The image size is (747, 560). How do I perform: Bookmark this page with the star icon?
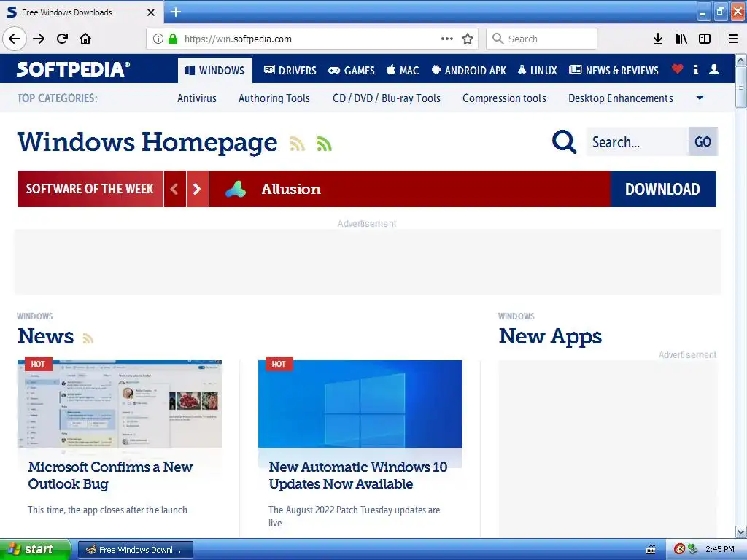(468, 39)
